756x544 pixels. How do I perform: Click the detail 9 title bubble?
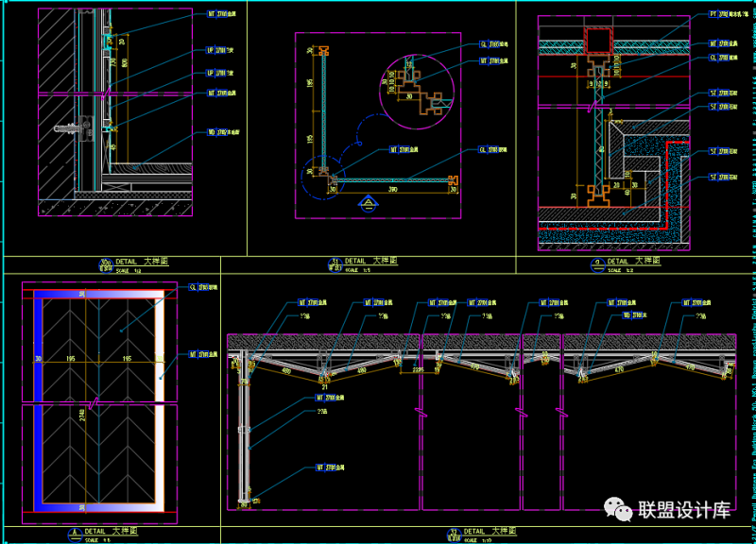click(597, 263)
